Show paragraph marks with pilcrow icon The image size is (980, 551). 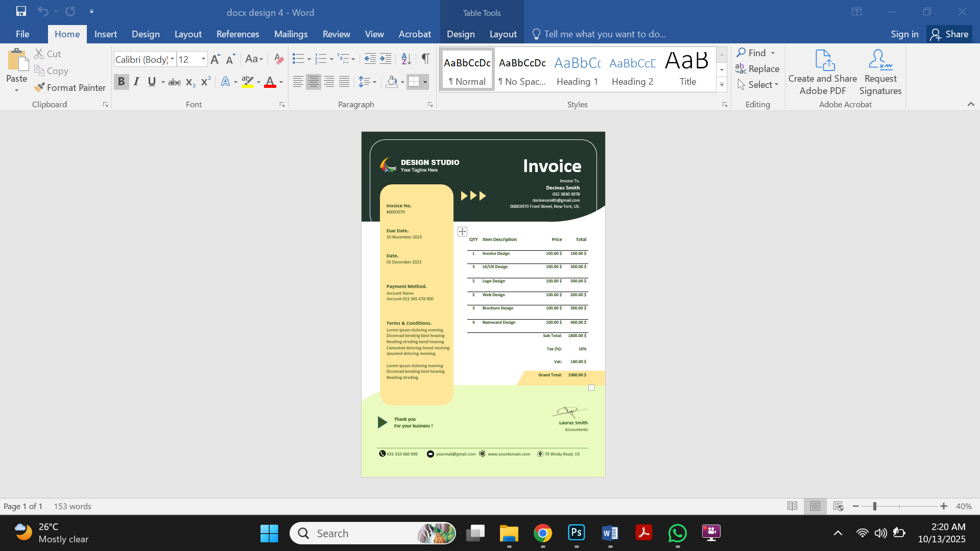[x=425, y=59]
